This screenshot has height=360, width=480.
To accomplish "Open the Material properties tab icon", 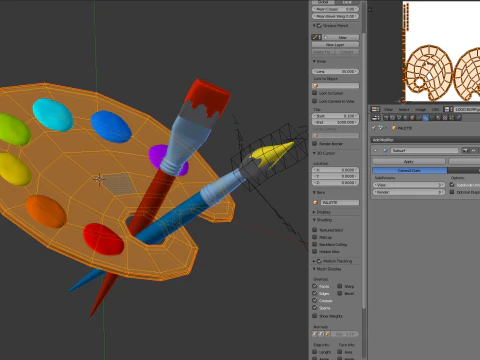I will tap(438, 118).
